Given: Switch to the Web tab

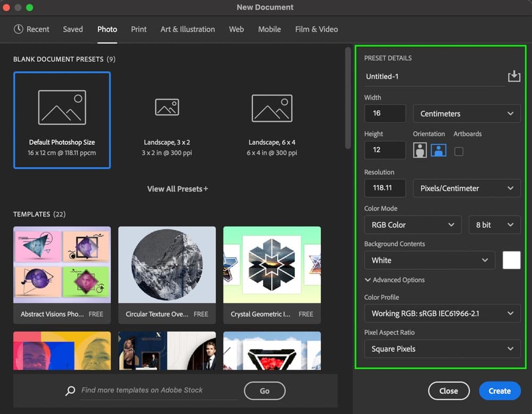Looking at the screenshot, I should pyautogui.click(x=237, y=29).
